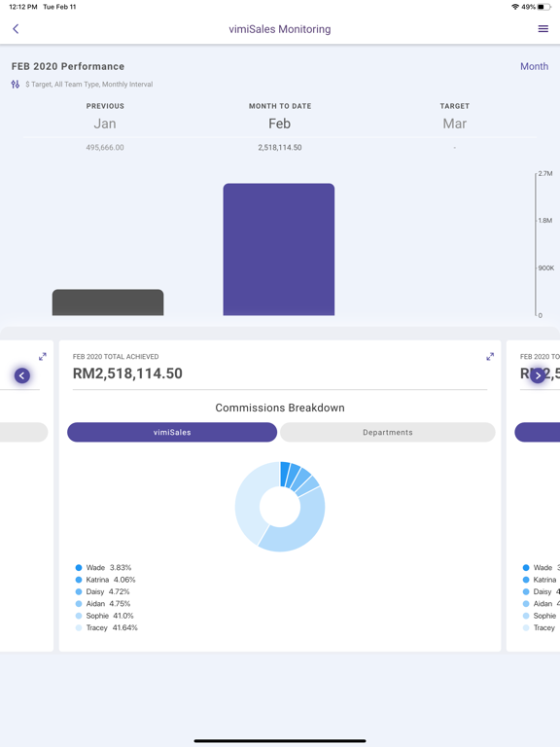Viewport: 560px width, 747px height.
Task: Select Aidan 4.75% legend entry
Action: [x=103, y=603]
